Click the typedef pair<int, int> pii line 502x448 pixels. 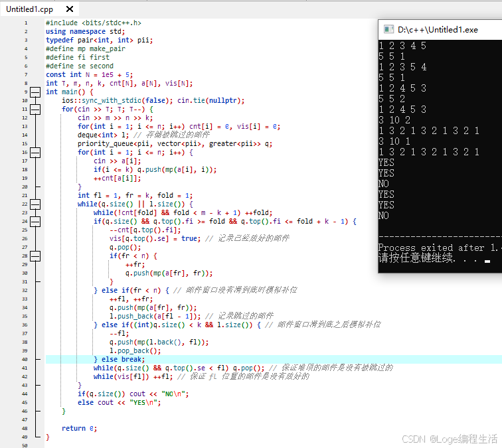click(x=99, y=40)
